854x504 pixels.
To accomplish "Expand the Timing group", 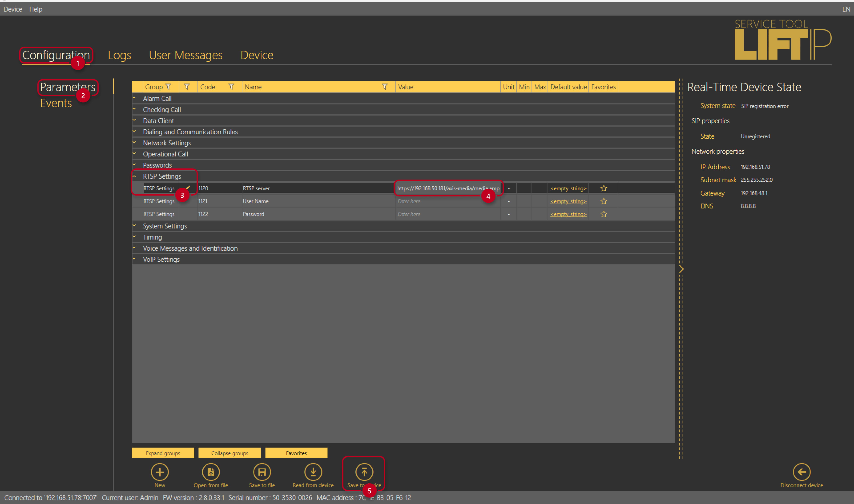I will coord(134,237).
